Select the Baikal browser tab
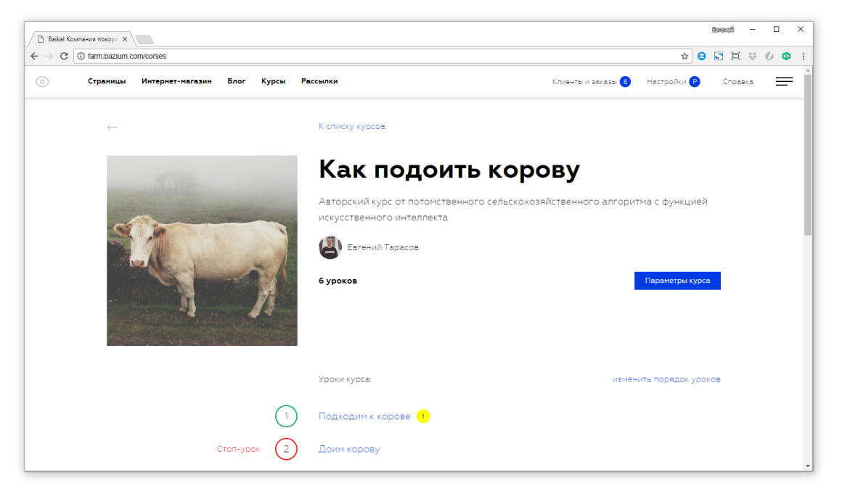 [81, 39]
